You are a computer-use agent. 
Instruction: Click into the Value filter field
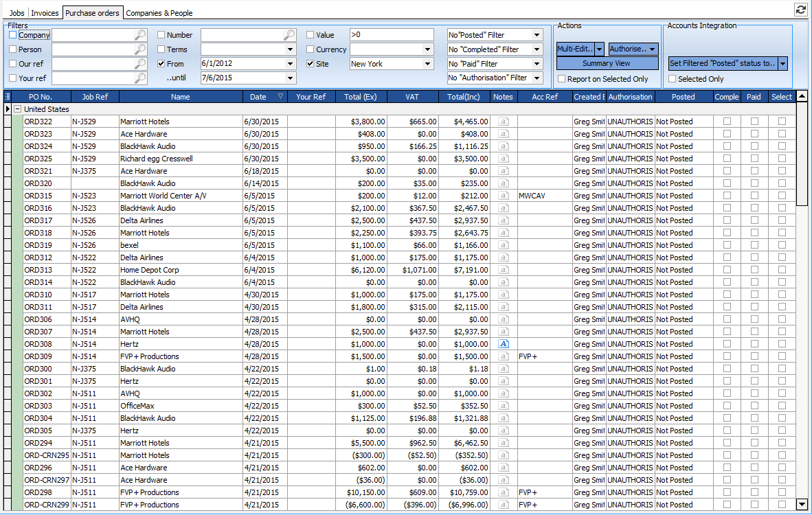(391, 35)
